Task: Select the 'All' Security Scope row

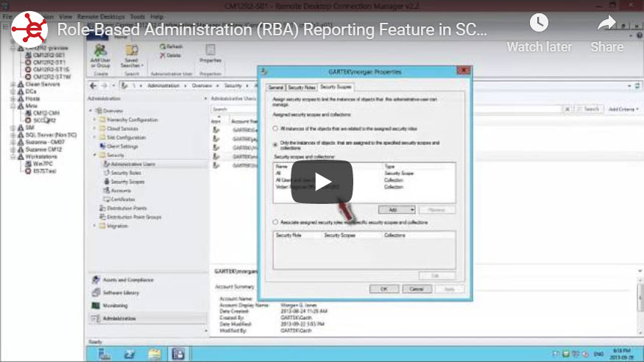Action: tap(364, 173)
